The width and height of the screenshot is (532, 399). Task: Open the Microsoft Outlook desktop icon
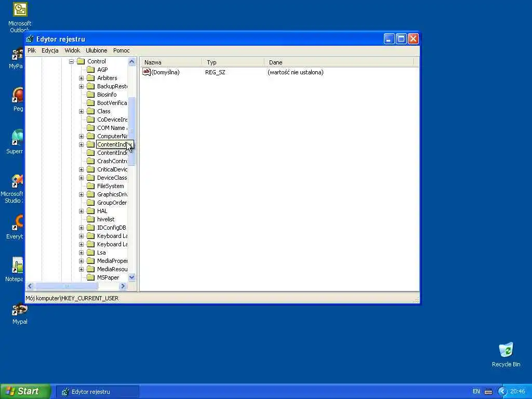pyautogui.click(x=20, y=17)
